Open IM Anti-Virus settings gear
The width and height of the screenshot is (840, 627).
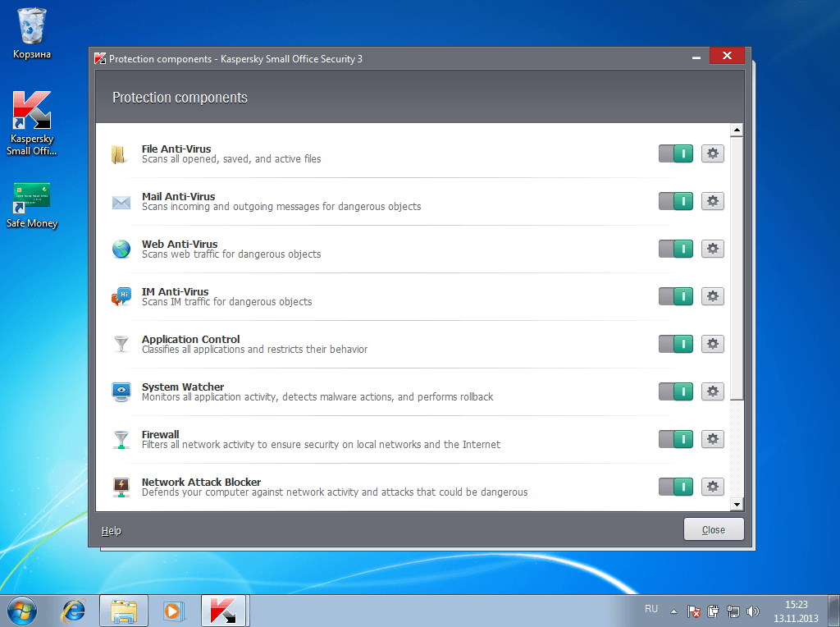(x=713, y=296)
